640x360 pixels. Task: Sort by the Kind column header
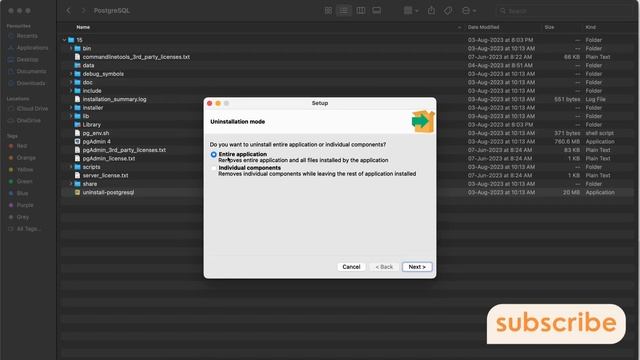coord(590,27)
